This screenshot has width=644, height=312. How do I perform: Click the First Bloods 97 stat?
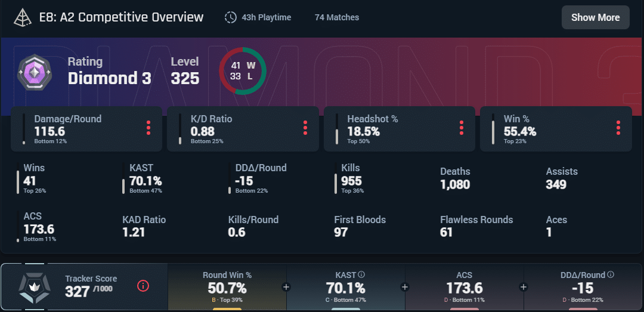pyautogui.click(x=360, y=226)
